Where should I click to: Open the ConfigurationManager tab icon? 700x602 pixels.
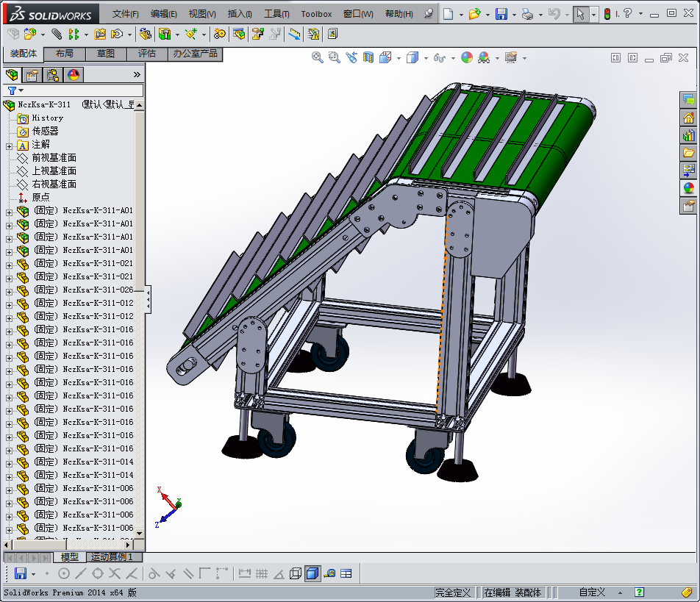(x=53, y=74)
